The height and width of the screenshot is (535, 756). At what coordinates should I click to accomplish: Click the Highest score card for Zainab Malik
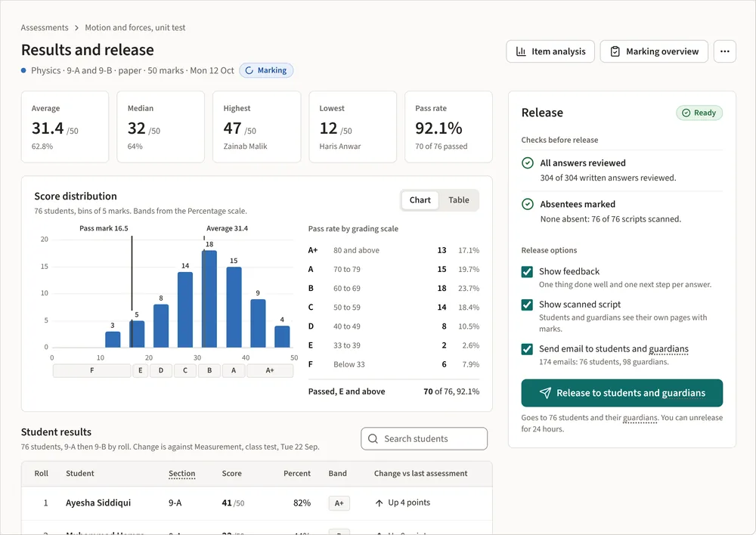point(256,127)
